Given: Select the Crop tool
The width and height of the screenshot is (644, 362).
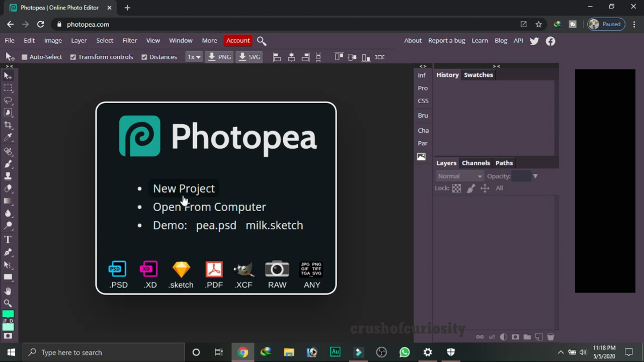Looking at the screenshot, I should click(x=8, y=125).
